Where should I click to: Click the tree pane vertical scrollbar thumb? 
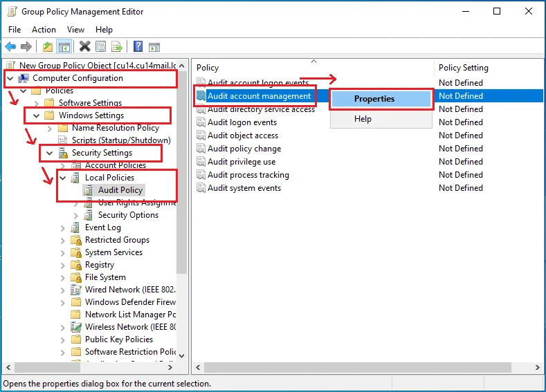[181, 172]
